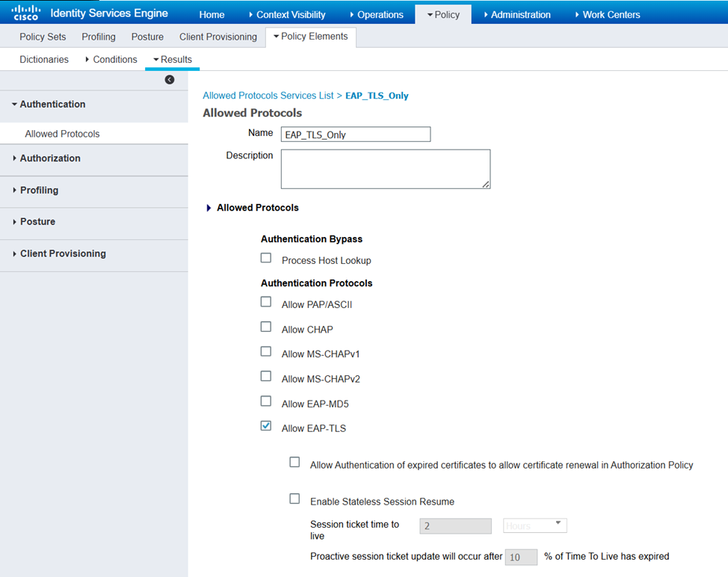Allow authentication of expired certificates checkbox
Image resolution: width=728 pixels, height=577 pixels.
[294, 463]
